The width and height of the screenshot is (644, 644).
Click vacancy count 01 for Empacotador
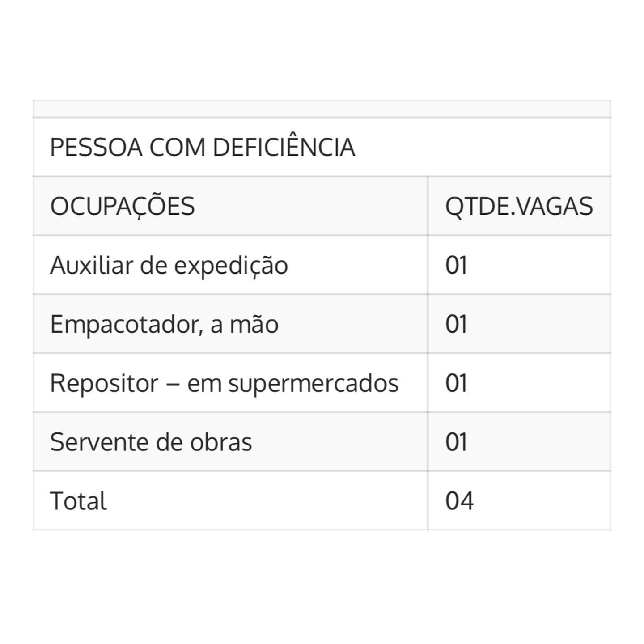(456, 324)
